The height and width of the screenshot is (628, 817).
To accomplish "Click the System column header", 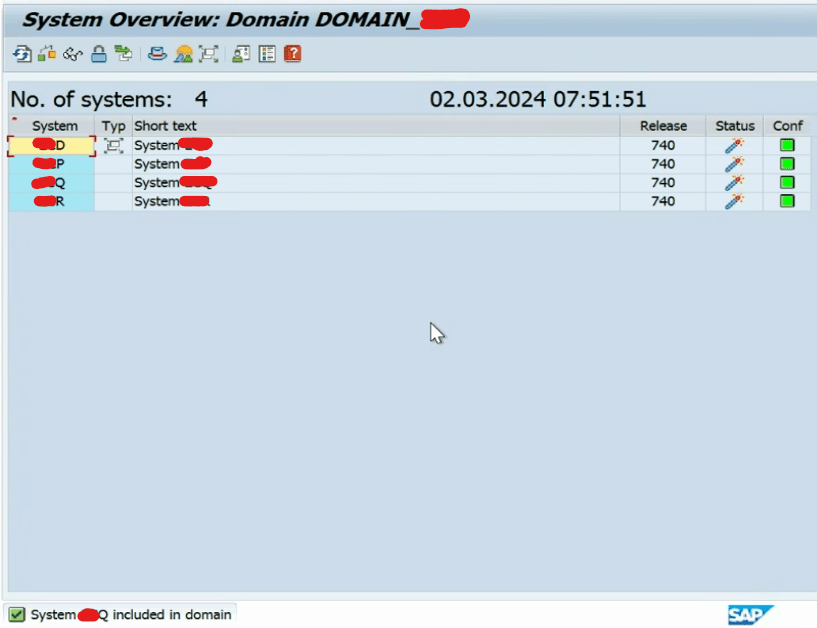I will 55,126.
